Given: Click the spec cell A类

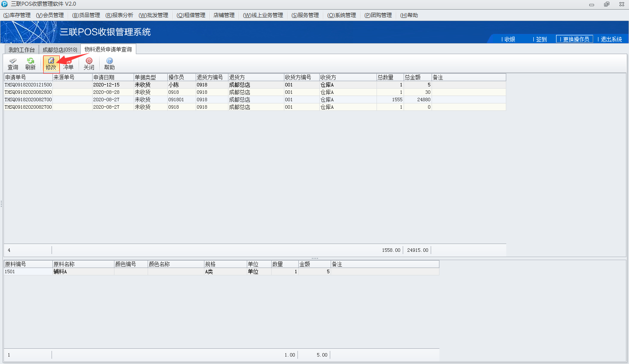Looking at the screenshot, I should point(225,271).
